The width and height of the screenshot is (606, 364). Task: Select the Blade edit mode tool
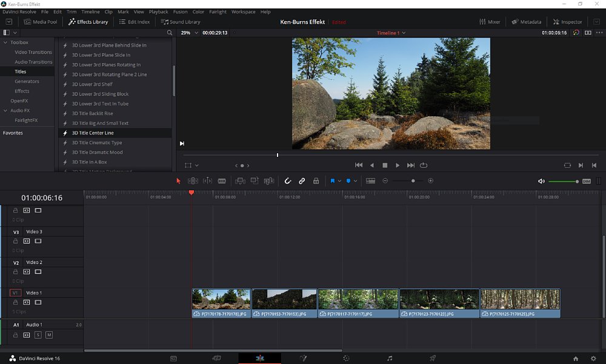click(222, 180)
